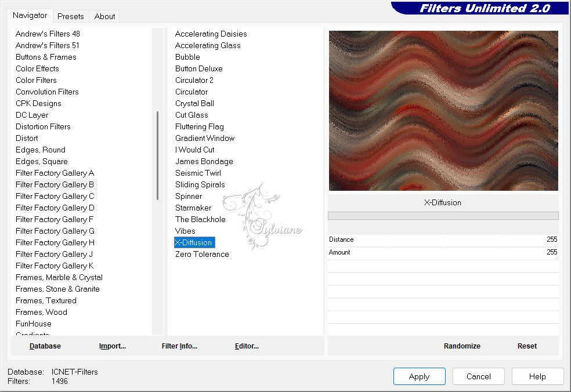Click the Apply button
571x392 pixels.
419,376
